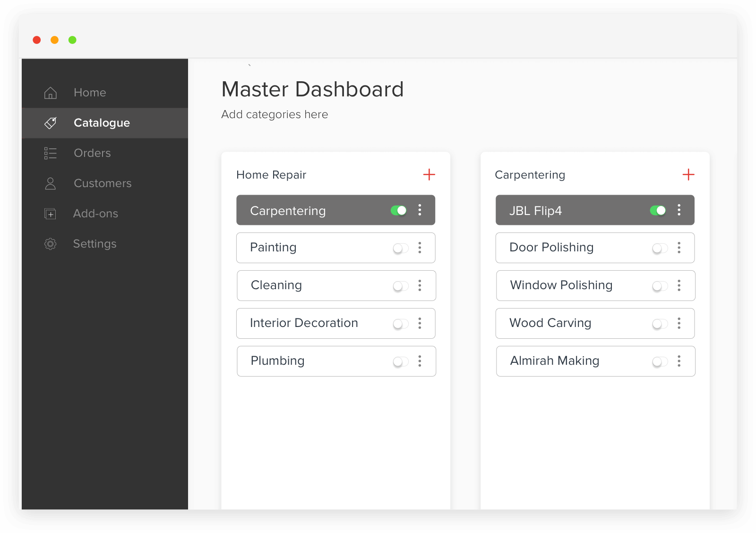Click the Settings gear icon
Screen dimensions: 756x533
pos(50,244)
